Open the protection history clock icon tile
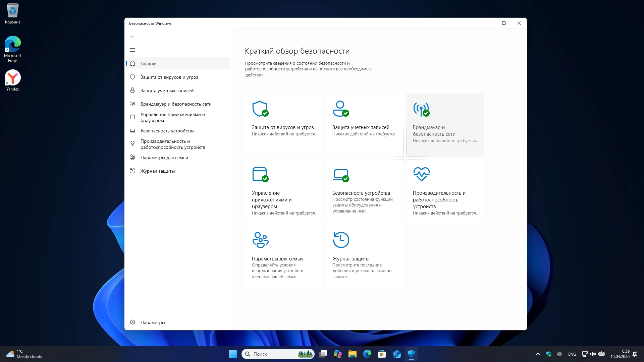 pos(341,240)
